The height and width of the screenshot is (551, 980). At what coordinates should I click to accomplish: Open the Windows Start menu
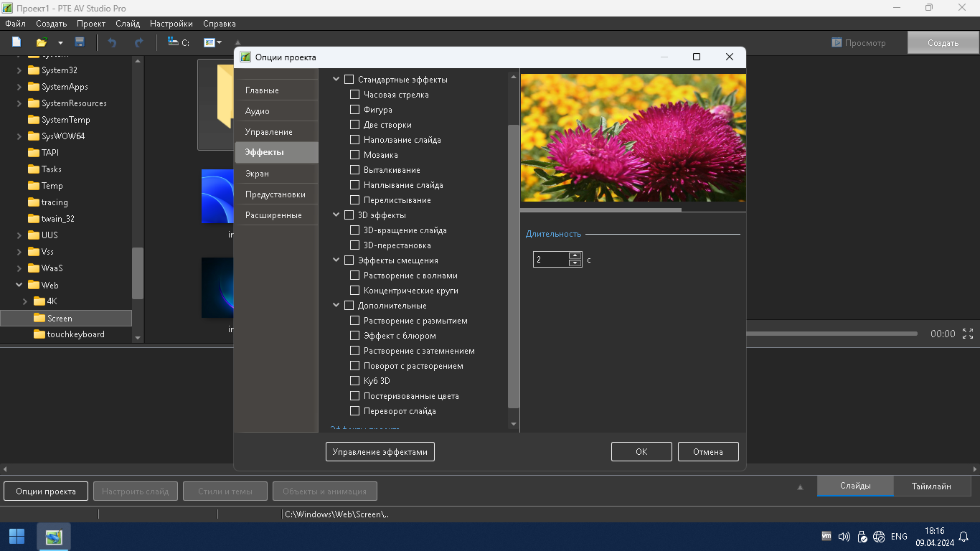click(17, 536)
